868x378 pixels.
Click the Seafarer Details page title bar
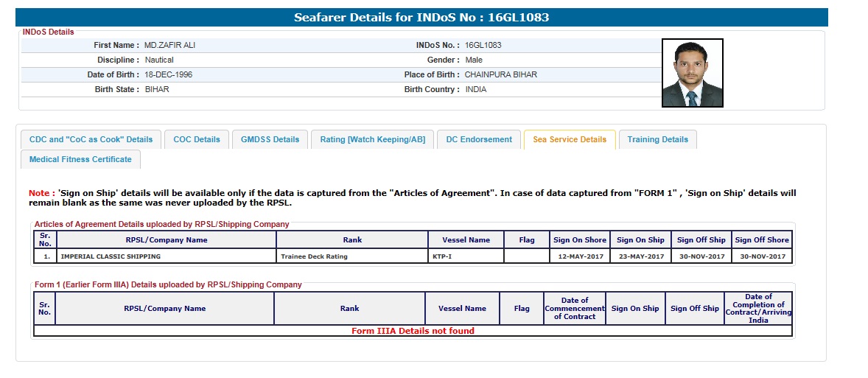tap(421, 18)
